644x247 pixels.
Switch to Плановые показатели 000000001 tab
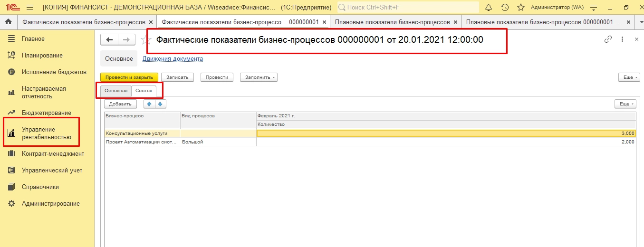coord(542,22)
